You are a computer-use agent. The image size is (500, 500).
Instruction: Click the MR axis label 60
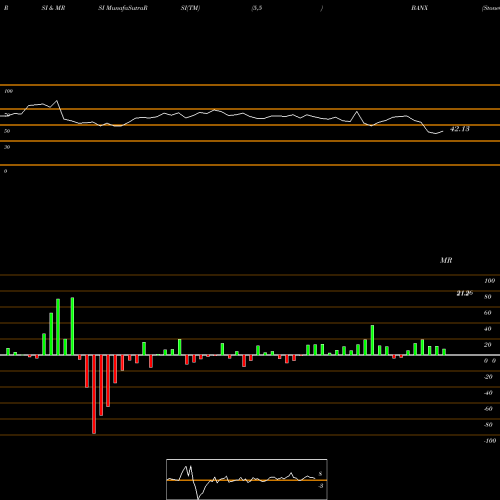pyautogui.click(x=488, y=313)
